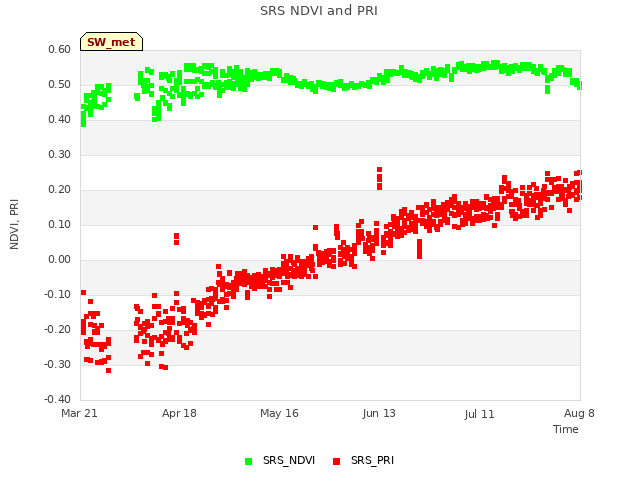Click the 0.20 y-axis tick label
This screenshot has width=640, height=480.
60,189
